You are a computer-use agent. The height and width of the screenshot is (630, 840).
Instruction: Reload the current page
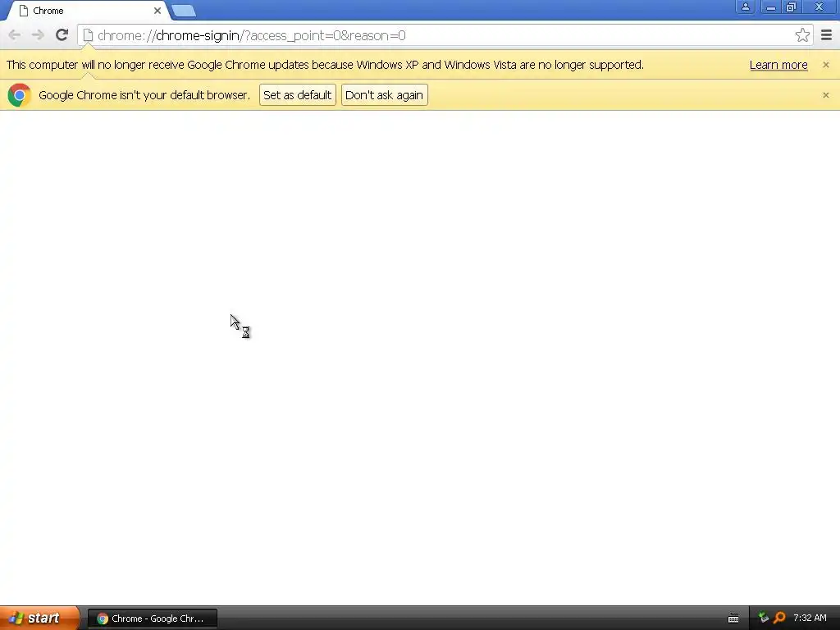click(x=62, y=35)
